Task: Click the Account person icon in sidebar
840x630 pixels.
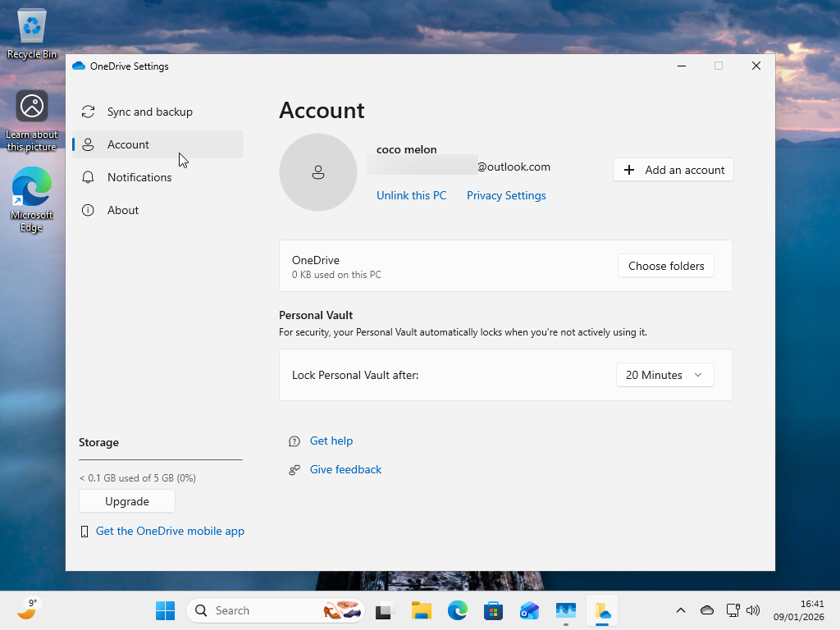Action: [88, 144]
